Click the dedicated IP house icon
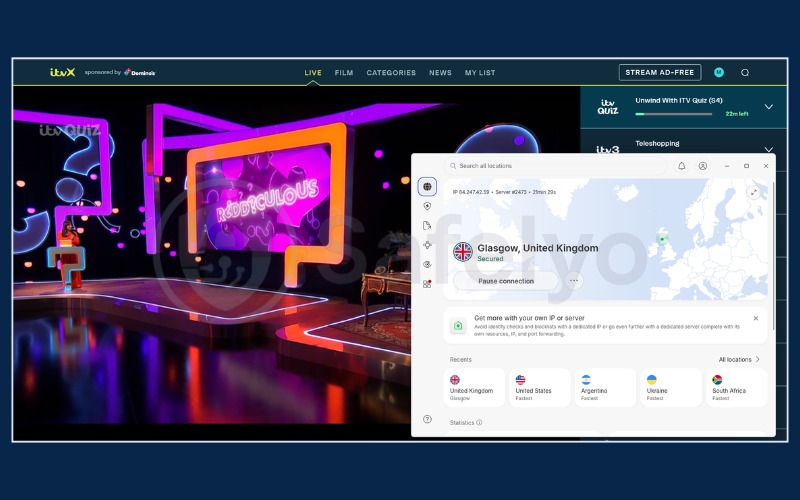 tap(458, 326)
